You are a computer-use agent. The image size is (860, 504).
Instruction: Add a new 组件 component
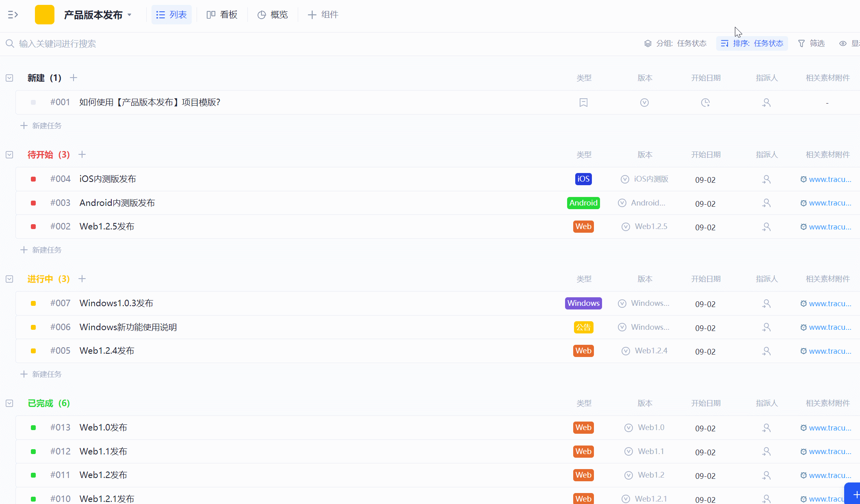pos(323,15)
